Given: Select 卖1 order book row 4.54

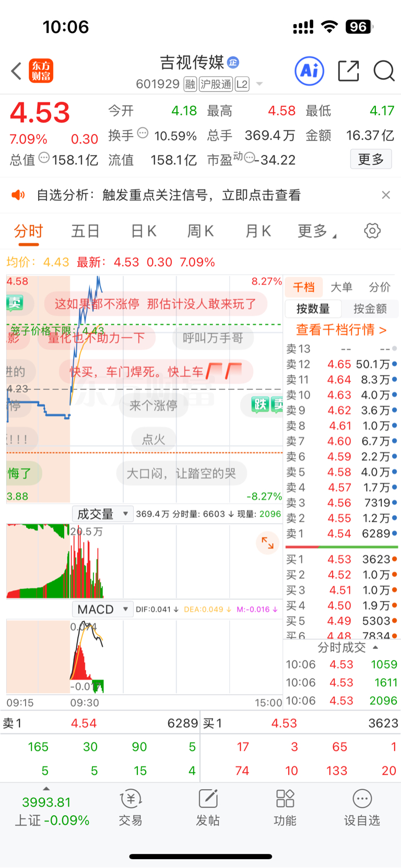Looking at the screenshot, I should 341,533.
